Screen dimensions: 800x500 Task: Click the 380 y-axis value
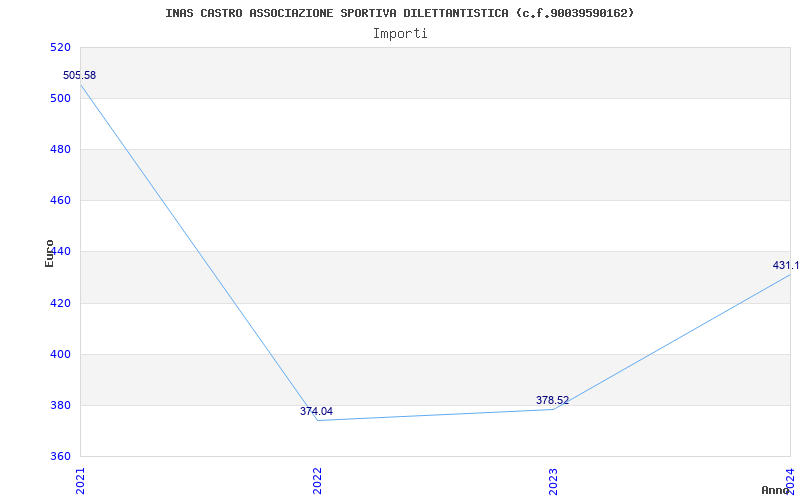60,406
